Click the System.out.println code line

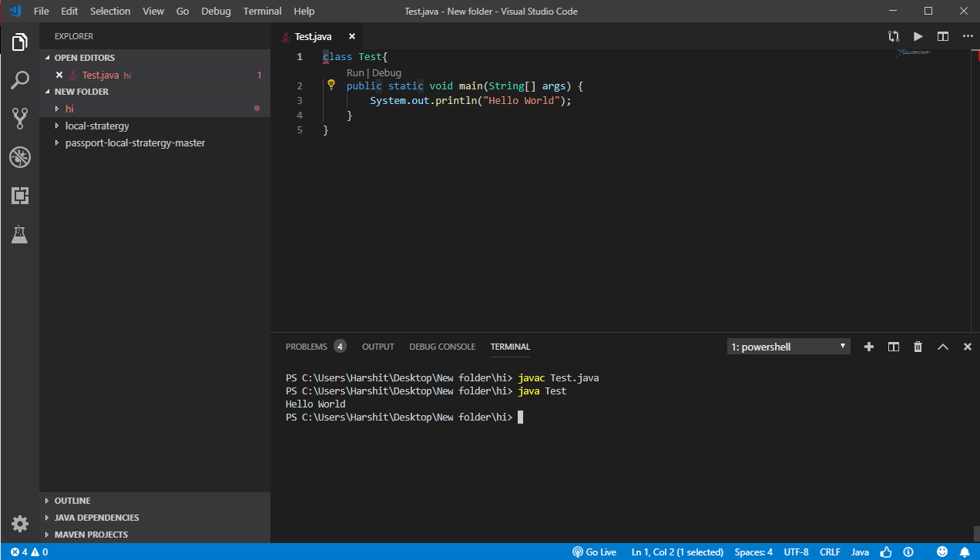[471, 100]
